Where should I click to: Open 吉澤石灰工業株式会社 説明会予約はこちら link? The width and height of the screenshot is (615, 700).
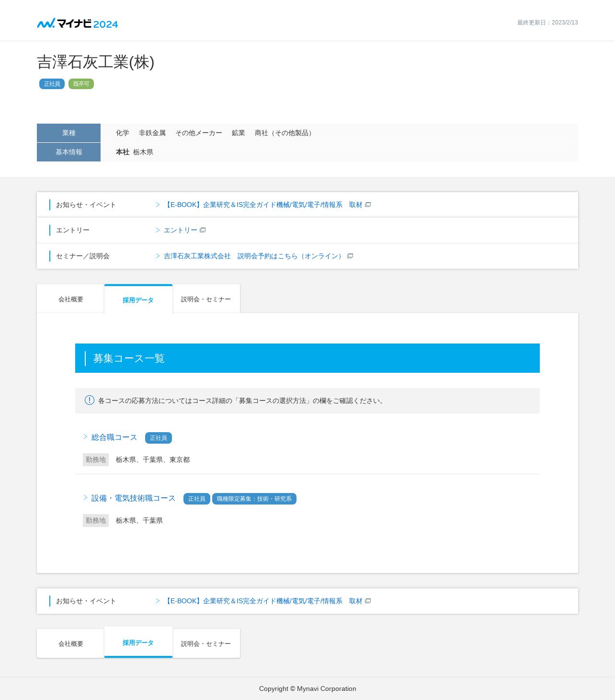pyautogui.click(x=254, y=256)
